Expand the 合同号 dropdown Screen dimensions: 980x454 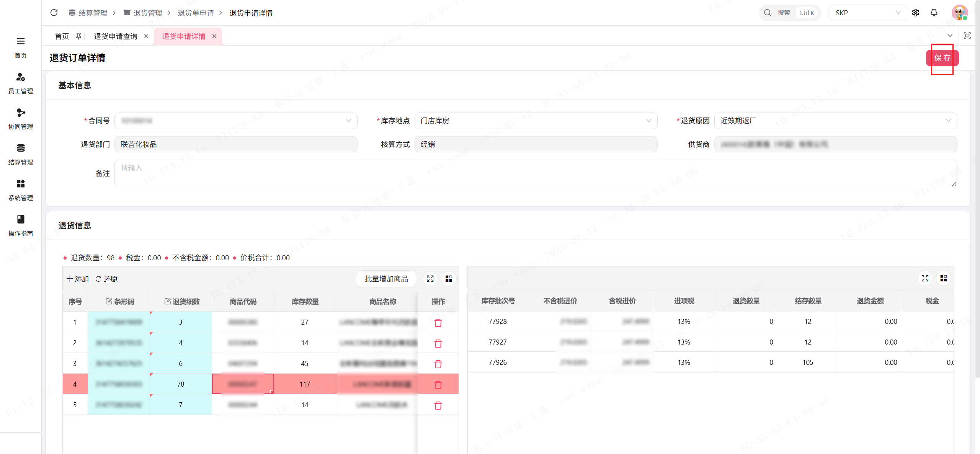pos(236,121)
